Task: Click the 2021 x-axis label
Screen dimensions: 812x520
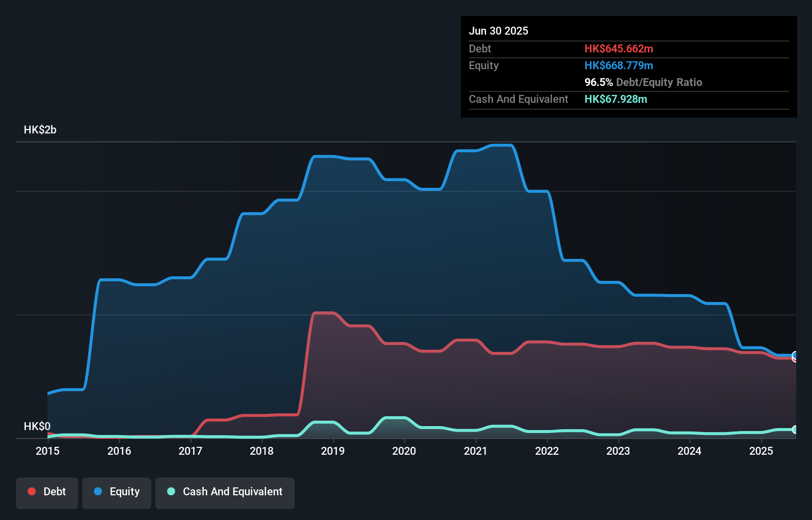Action: [476, 451]
